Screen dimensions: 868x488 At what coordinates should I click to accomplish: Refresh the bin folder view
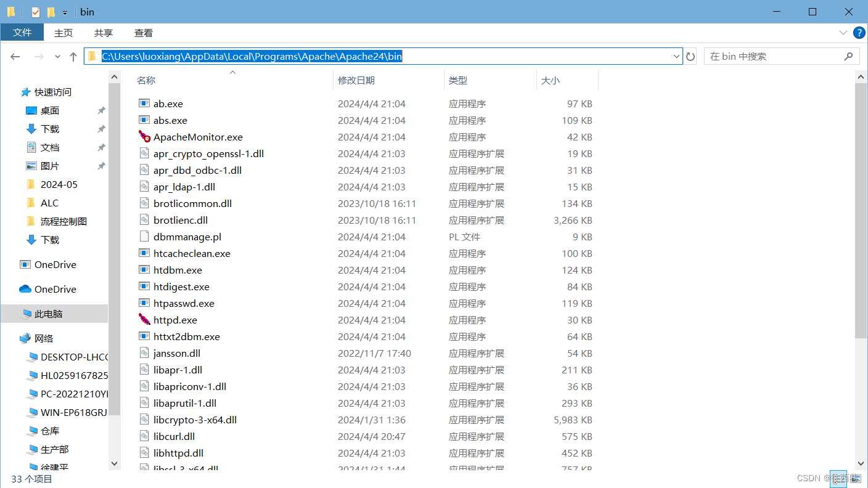(690, 57)
